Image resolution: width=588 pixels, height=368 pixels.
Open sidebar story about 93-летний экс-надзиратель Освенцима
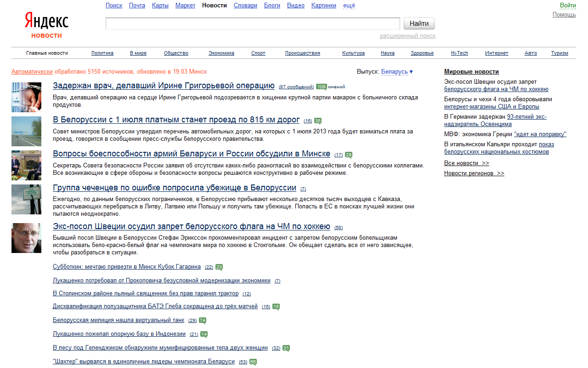click(495, 121)
